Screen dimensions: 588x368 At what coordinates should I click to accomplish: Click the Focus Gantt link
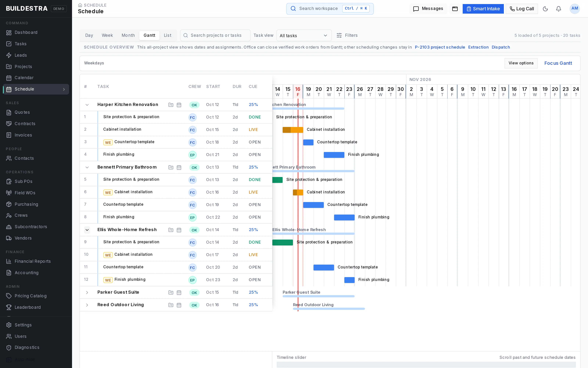[558, 63]
